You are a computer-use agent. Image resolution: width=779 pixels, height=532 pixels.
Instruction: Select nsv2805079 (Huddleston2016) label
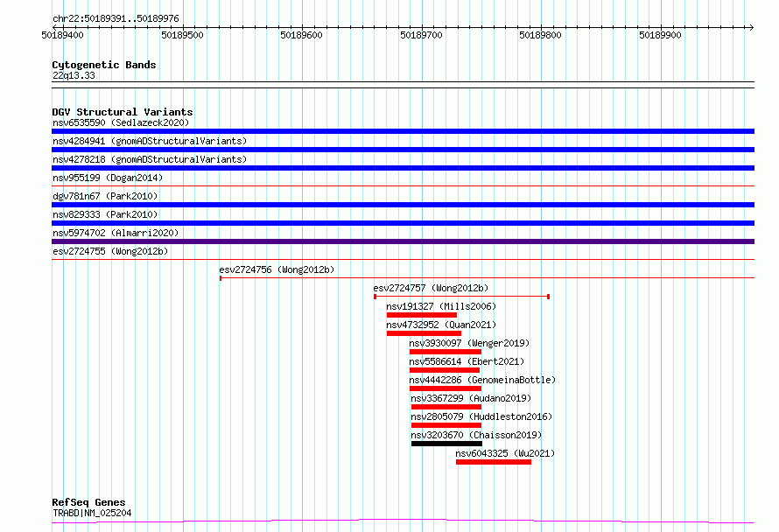point(481,416)
